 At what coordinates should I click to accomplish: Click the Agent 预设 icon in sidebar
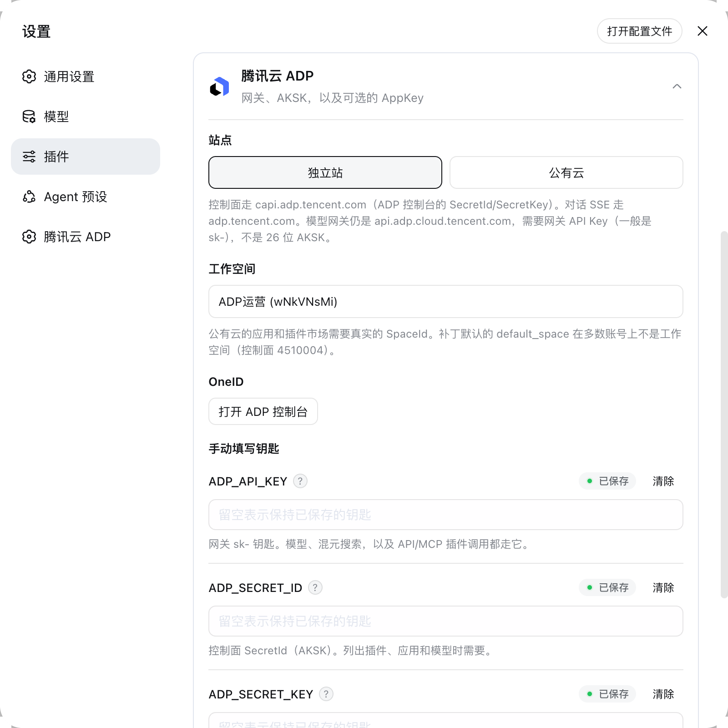(29, 197)
